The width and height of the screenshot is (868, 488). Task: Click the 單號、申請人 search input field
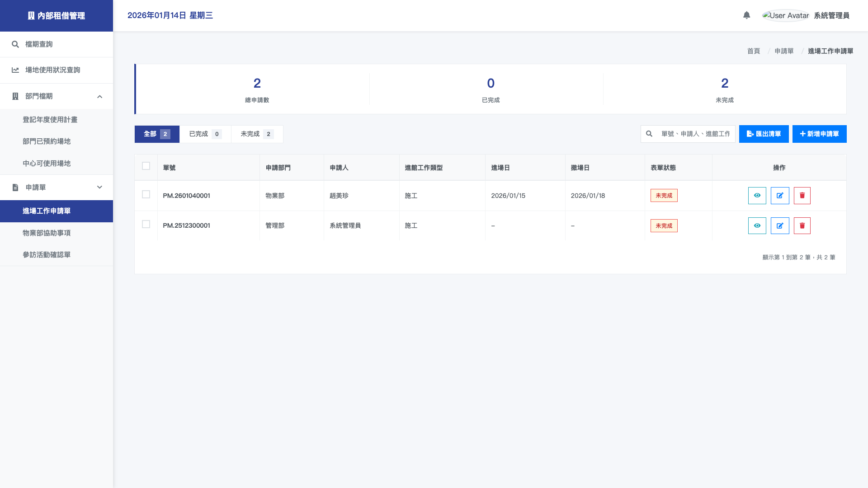tap(695, 134)
